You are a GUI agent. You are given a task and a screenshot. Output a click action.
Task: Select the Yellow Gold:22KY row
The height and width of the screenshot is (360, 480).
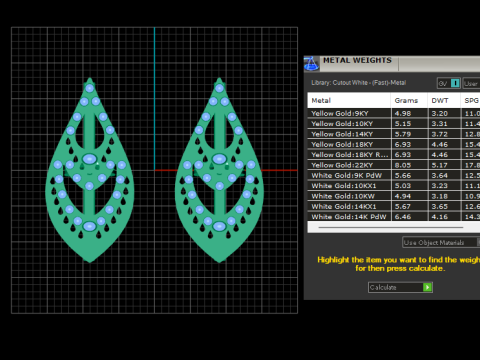394,165
